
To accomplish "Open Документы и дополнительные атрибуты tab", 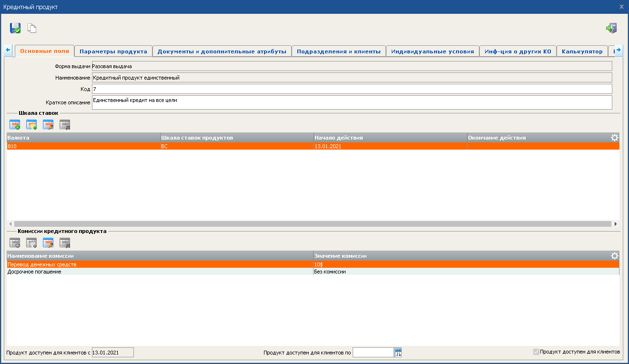I will coord(222,51).
